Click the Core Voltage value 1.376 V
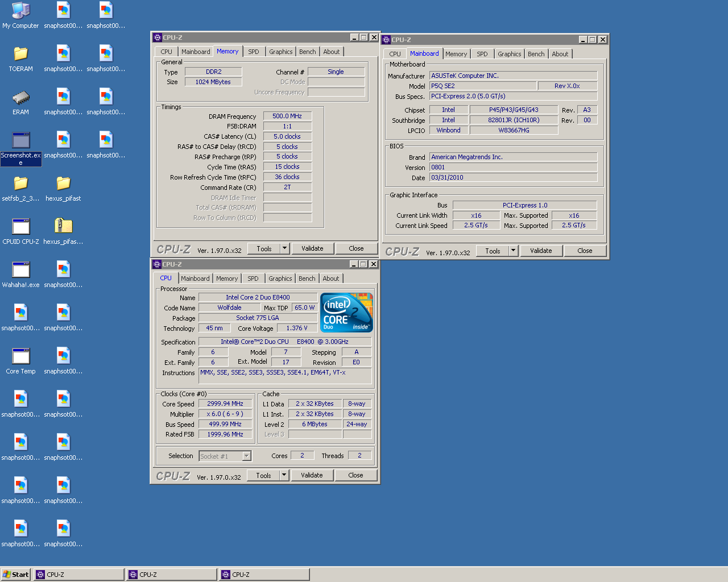Image resolution: width=728 pixels, height=582 pixels. click(297, 328)
